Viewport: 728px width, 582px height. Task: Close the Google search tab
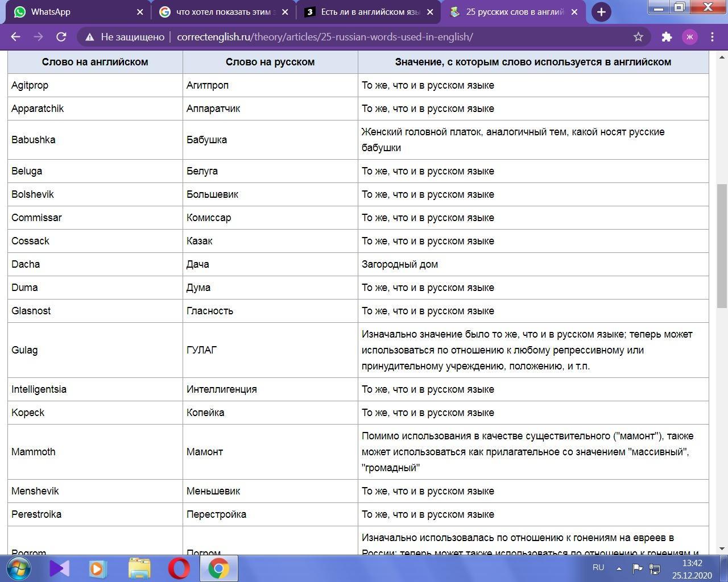pos(285,12)
